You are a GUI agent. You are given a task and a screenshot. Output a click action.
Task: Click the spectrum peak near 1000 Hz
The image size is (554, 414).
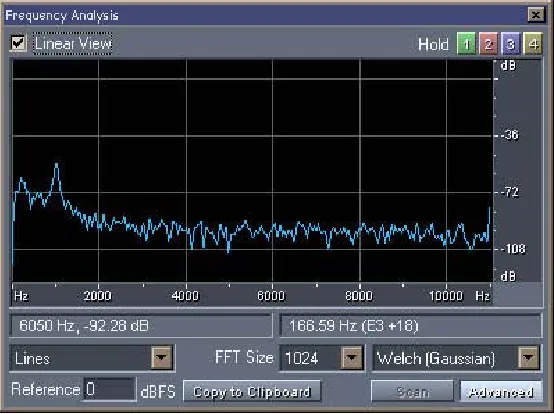[57, 165]
